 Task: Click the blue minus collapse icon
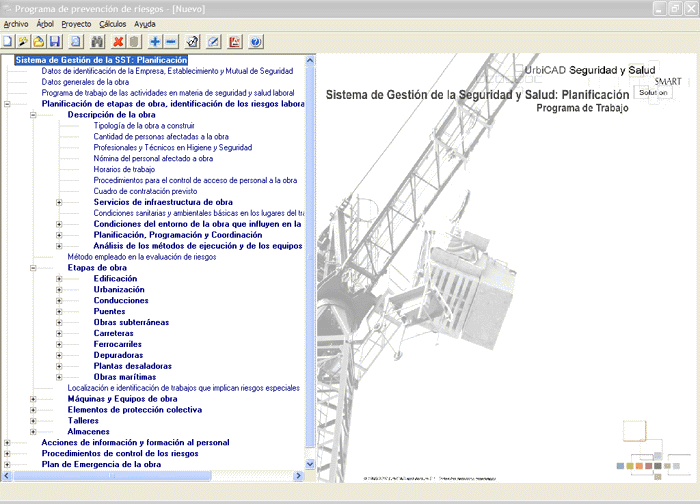pos(171,42)
